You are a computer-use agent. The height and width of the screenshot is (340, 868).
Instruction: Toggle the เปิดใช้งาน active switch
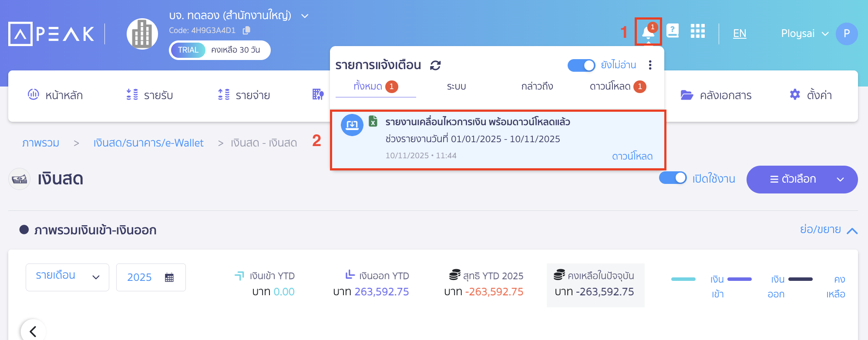pyautogui.click(x=673, y=178)
